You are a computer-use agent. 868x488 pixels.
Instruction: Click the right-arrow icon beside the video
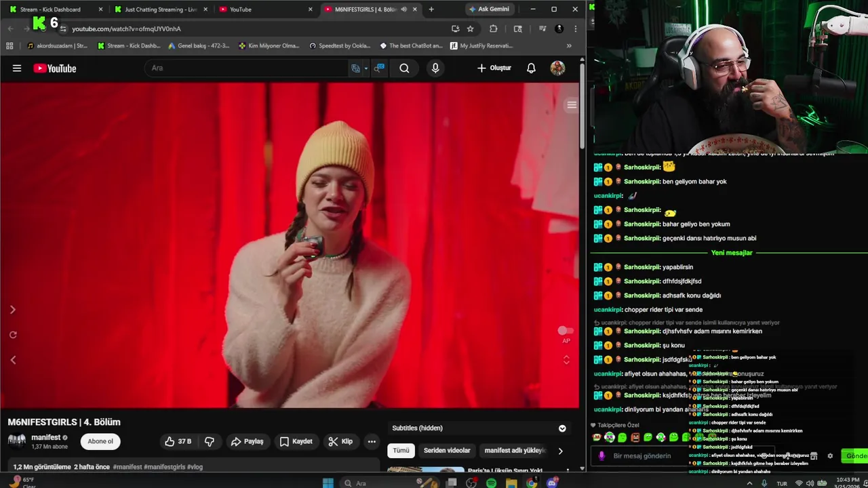(x=13, y=310)
